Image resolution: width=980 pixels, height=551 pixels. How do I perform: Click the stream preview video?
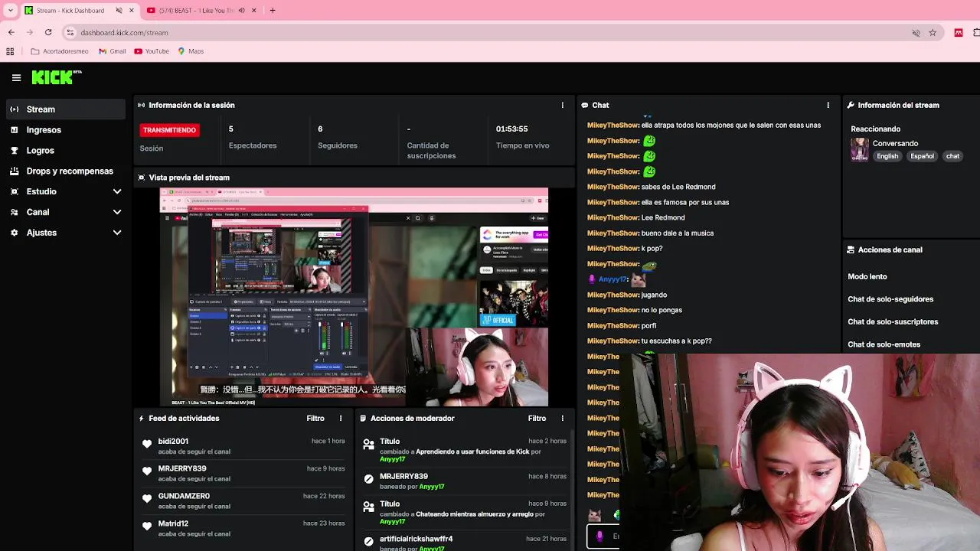tap(354, 297)
